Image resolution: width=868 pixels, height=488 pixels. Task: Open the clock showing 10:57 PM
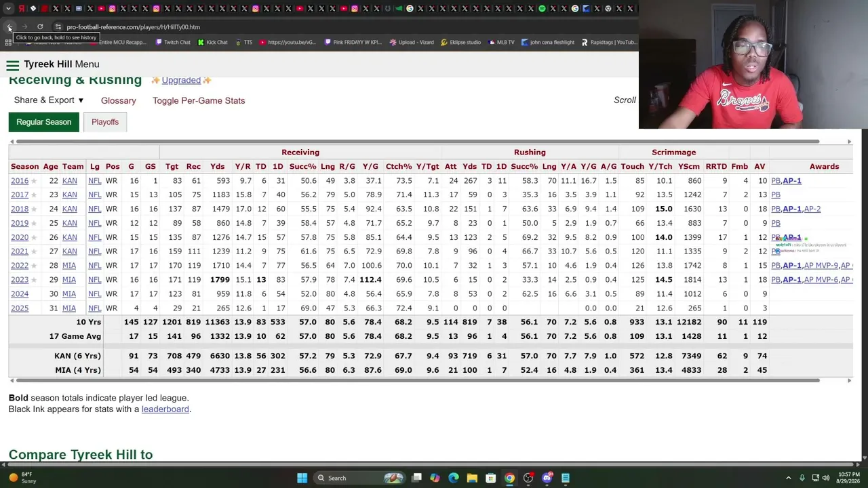tap(849, 478)
